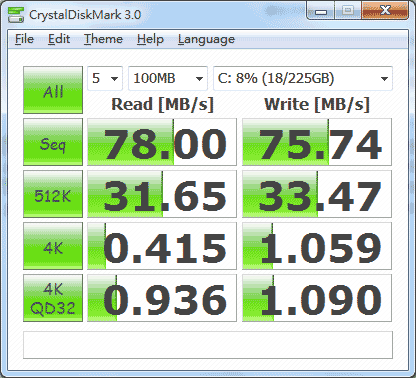Click the Seq write result 75.74
The width and height of the screenshot is (416, 378).
[317, 142]
